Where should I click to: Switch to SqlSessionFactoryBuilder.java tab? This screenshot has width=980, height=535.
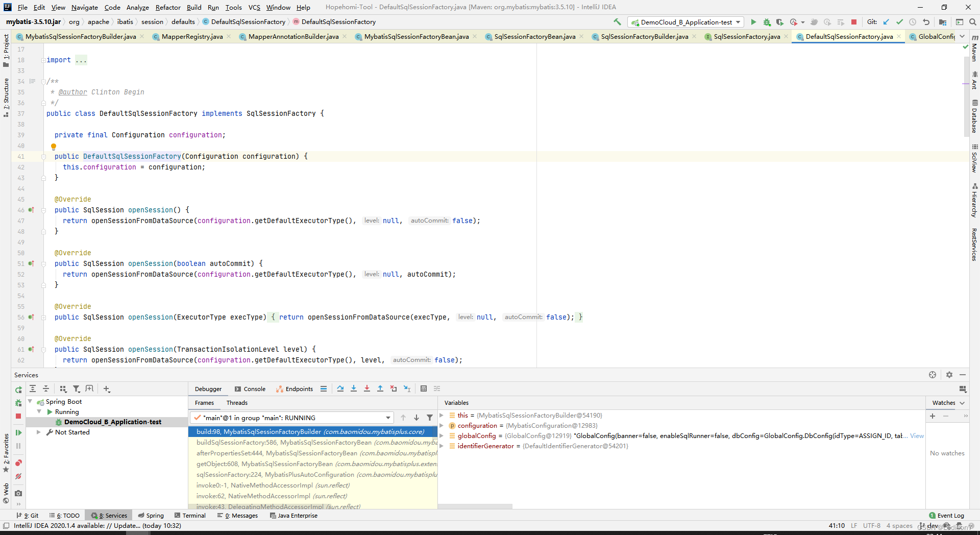[644, 37]
